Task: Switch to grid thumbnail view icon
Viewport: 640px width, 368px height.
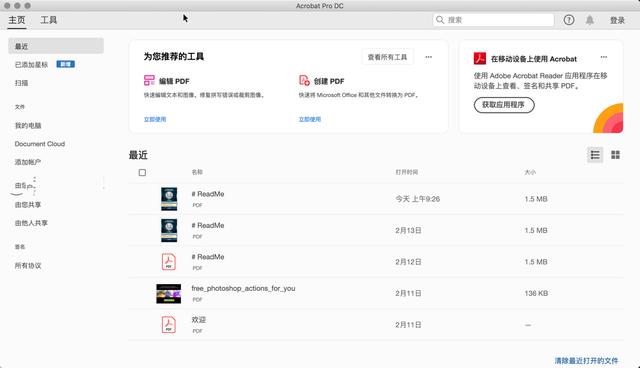Action: click(616, 155)
